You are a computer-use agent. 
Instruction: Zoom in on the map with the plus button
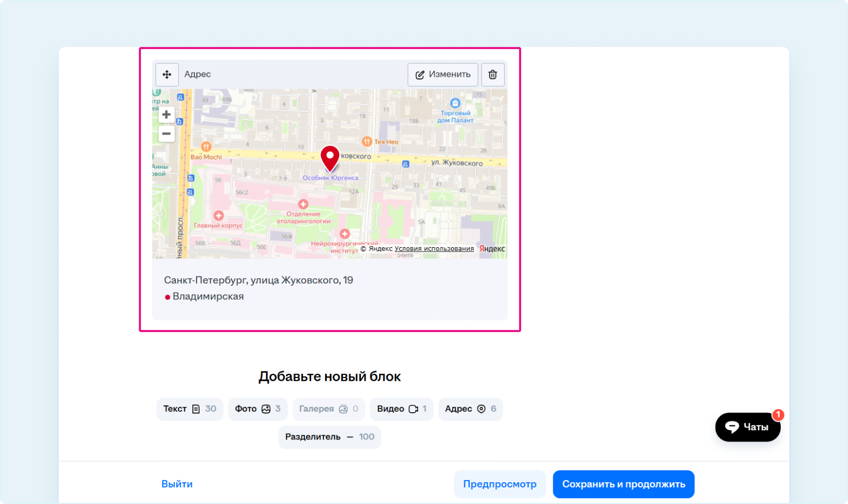(167, 114)
